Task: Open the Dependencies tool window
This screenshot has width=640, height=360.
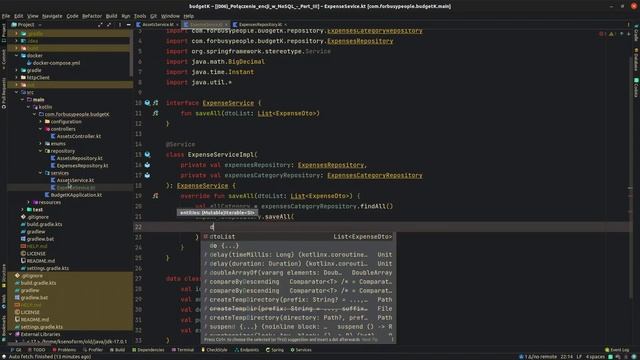Action: click(148, 350)
